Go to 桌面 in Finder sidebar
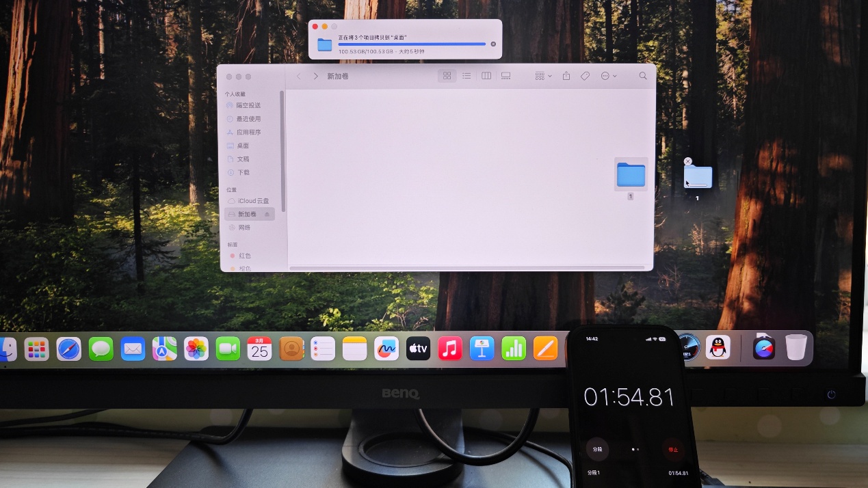 [242, 146]
